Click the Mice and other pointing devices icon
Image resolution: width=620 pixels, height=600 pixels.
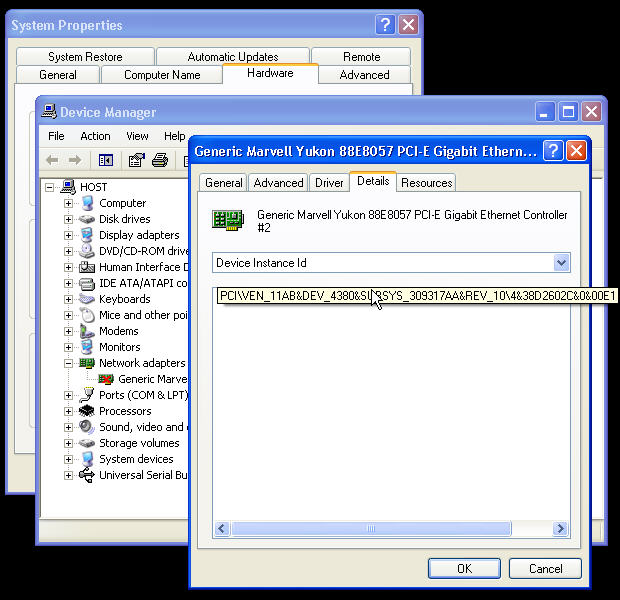click(x=87, y=315)
